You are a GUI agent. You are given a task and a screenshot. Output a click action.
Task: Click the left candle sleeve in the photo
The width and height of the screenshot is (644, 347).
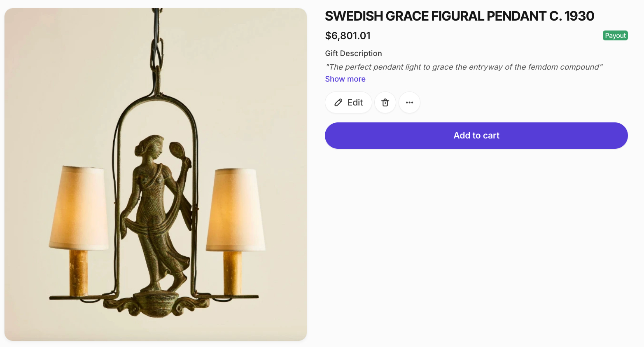click(78, 273)
